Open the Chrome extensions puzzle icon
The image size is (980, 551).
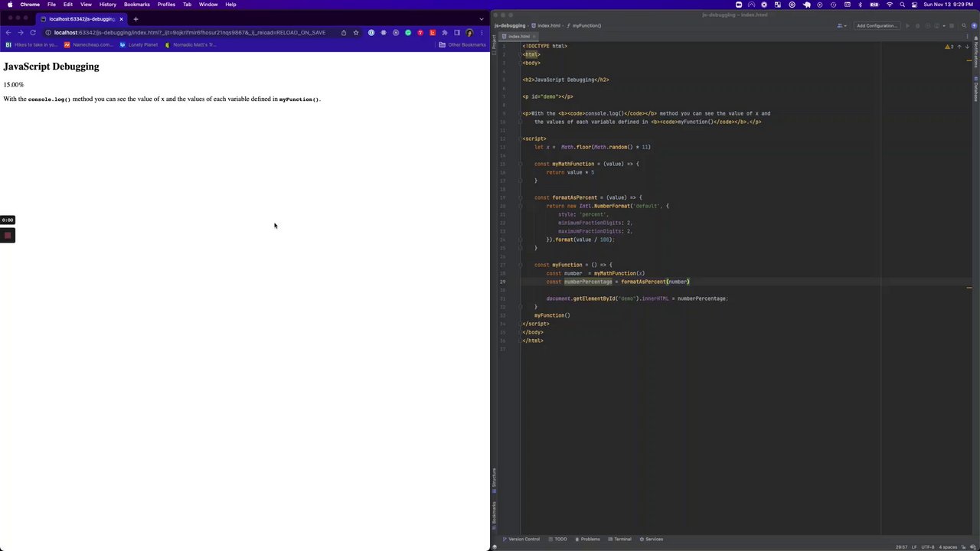pyautogui.click(x=445, y=32)
